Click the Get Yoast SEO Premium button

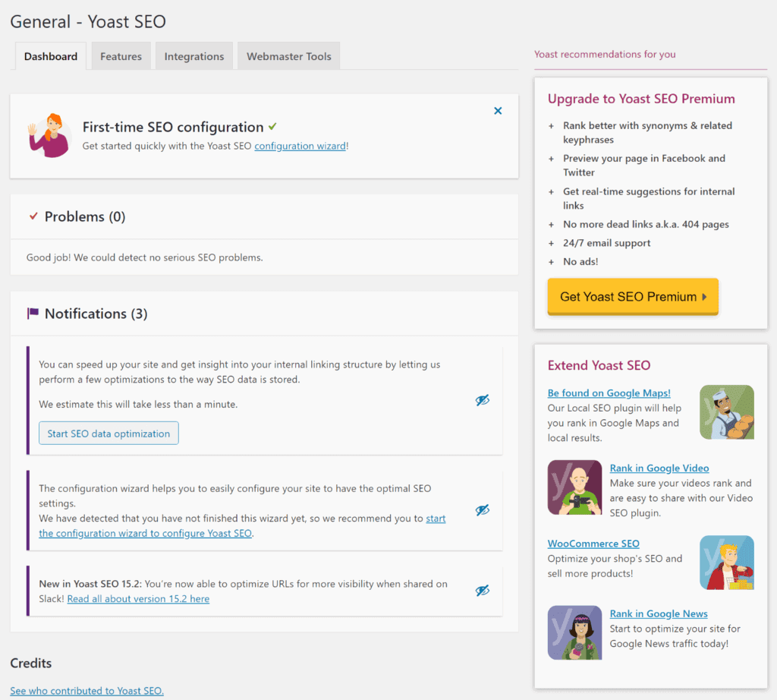(632, 297)
